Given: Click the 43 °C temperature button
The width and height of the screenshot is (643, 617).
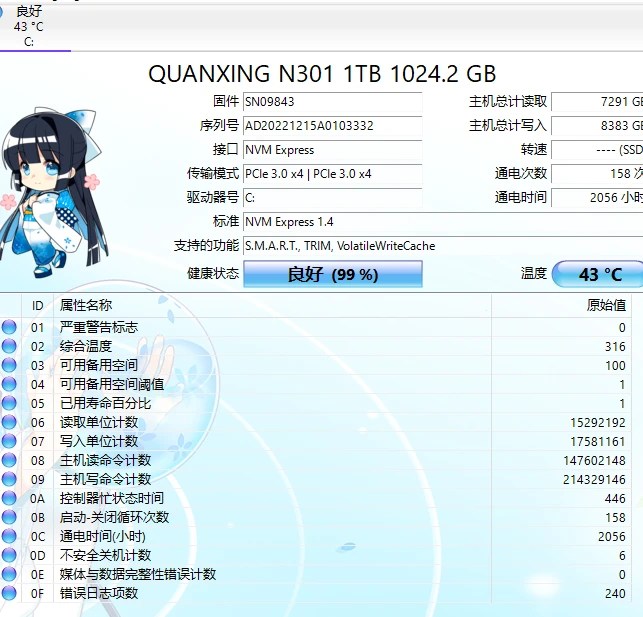Looking at the screenshot, I should 598,274.
